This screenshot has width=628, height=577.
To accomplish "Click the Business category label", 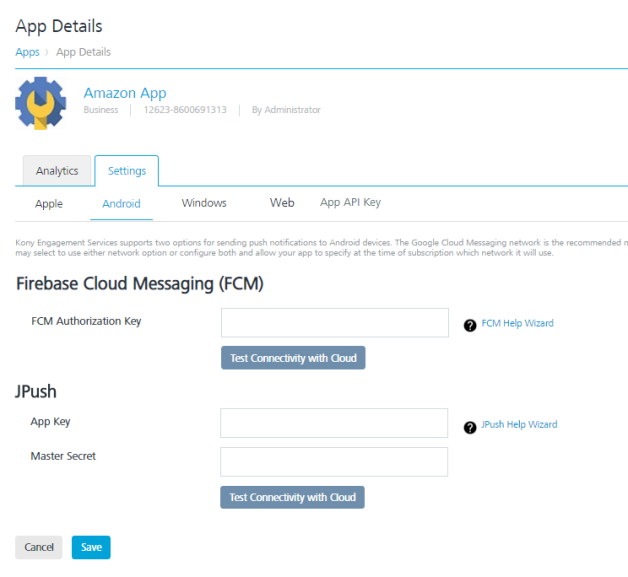I will [101, 110].
